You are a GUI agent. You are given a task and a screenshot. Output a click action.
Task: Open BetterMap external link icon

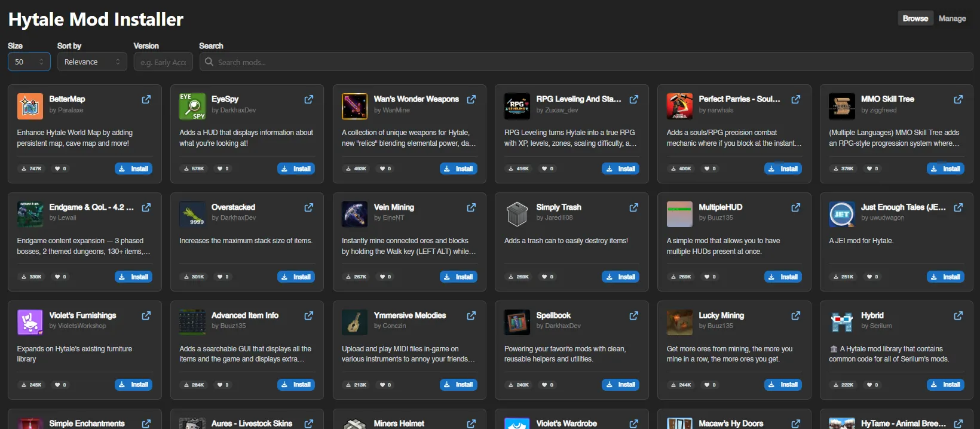pyautogui.click(x=146, y=100)
